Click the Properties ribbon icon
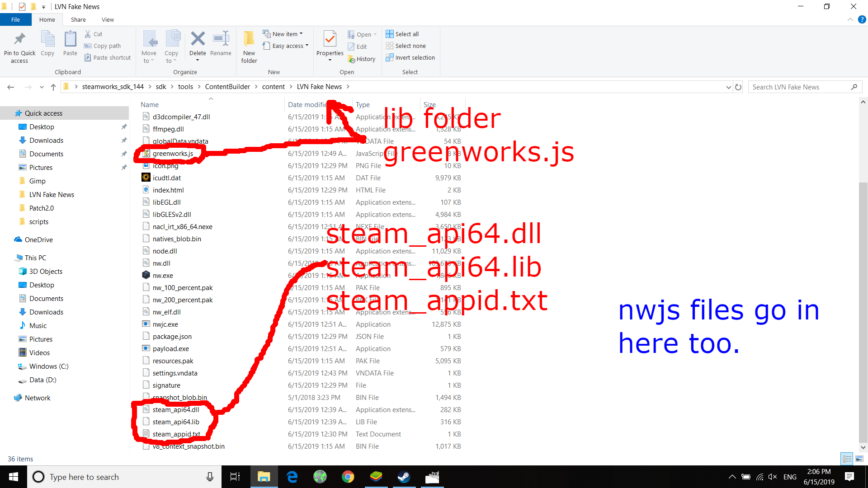Image resolution: width=868 pixels, height=488 pixels. (330, 39)
